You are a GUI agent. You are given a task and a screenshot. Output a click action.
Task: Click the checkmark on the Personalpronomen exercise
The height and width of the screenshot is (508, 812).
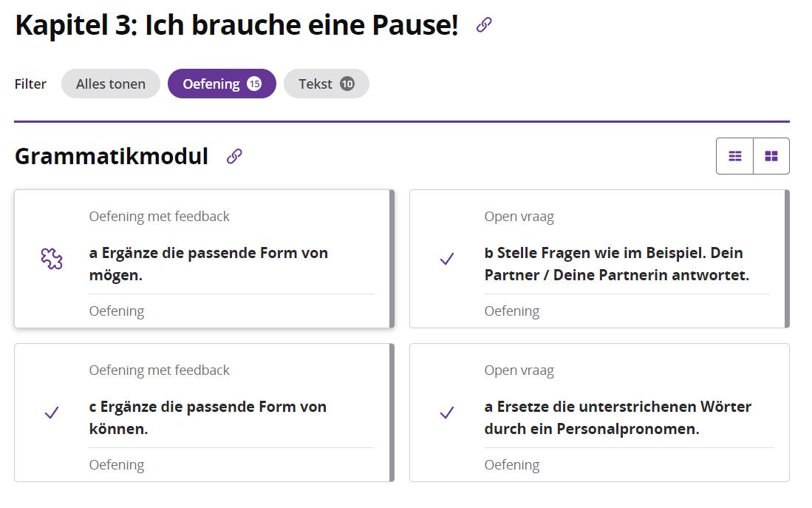(447, 413)
